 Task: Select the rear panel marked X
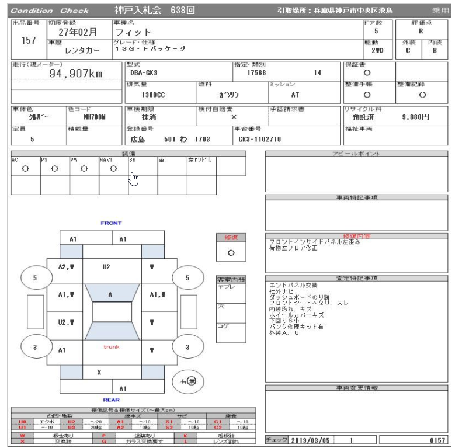click(99, 372)
